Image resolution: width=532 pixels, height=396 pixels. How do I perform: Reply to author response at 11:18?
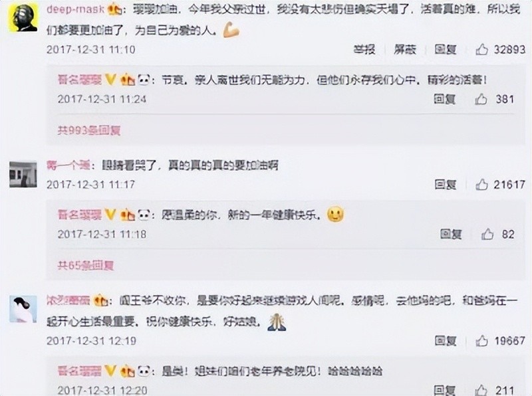[451, 235]
